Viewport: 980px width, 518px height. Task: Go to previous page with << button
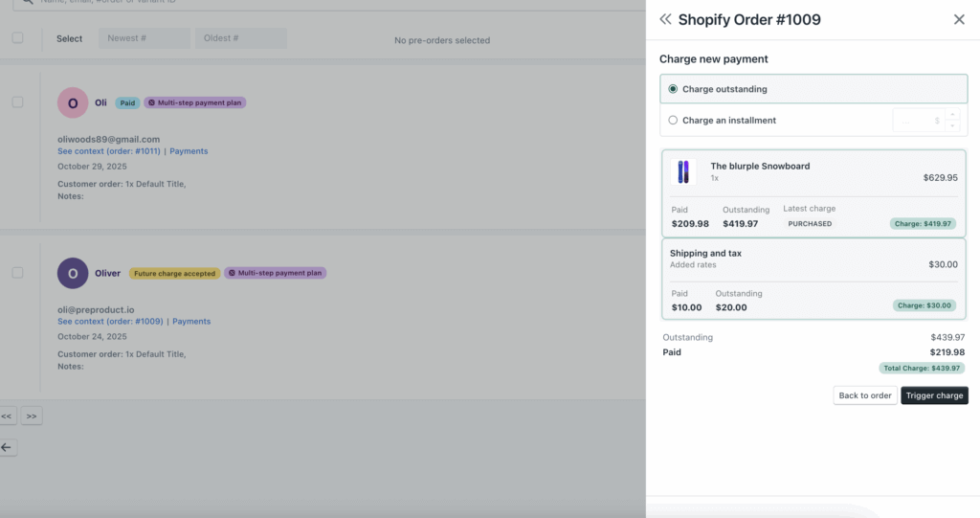click(x=7, y=416)
